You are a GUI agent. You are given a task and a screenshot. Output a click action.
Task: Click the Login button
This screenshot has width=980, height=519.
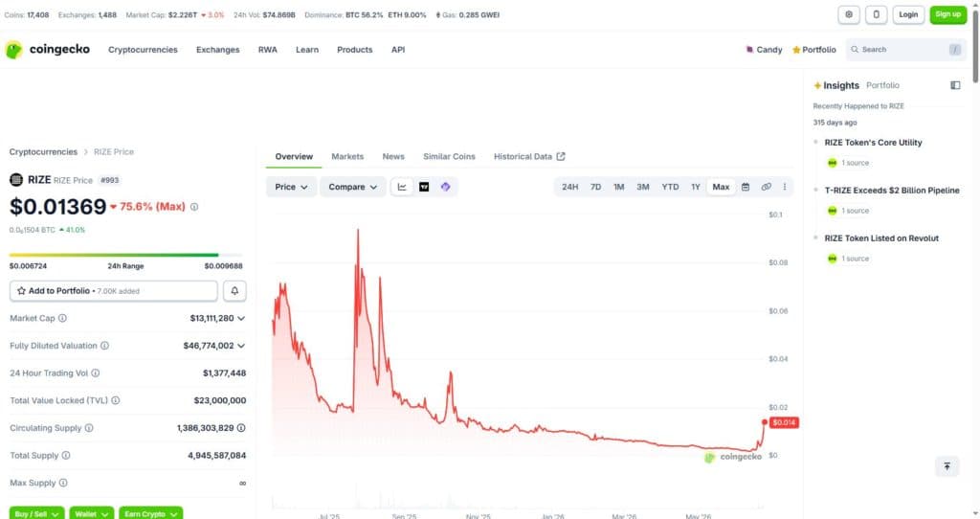908,14
